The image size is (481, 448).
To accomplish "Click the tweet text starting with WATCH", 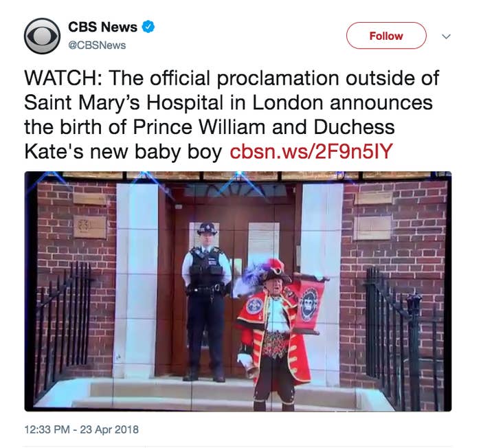I will pos(232,115).
